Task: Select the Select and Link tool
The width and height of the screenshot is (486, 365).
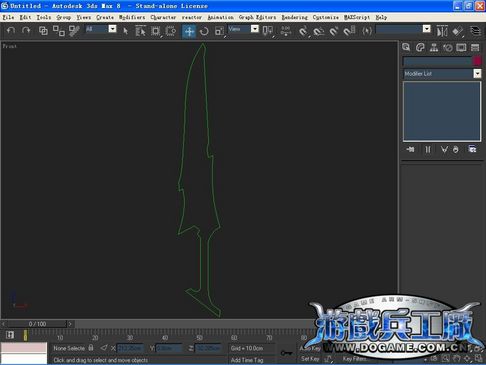Action: point(43,31)
